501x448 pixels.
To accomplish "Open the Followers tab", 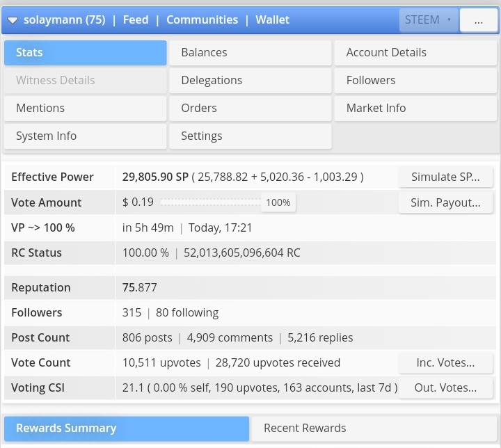I will (x=415, y=81).
